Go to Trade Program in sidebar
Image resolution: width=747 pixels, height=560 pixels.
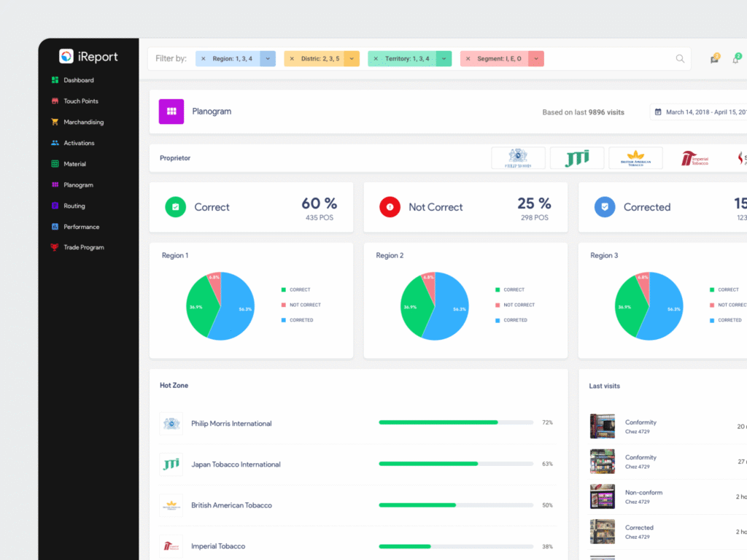[83, 247]
